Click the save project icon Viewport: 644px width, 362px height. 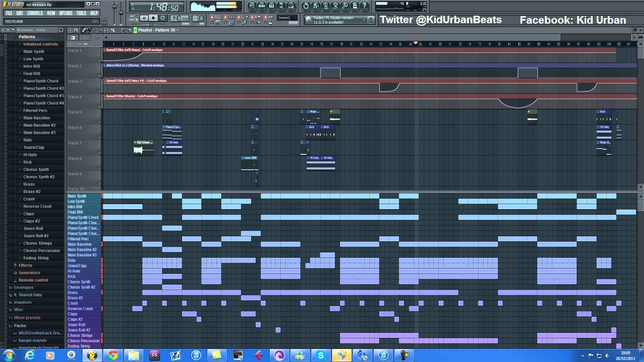point(315,6)
